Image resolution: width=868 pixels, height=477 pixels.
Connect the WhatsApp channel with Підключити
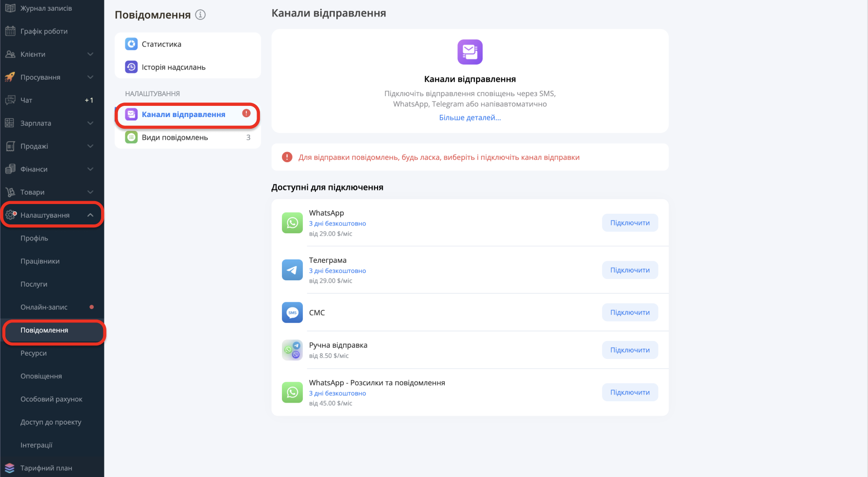(x=630, y=223)
